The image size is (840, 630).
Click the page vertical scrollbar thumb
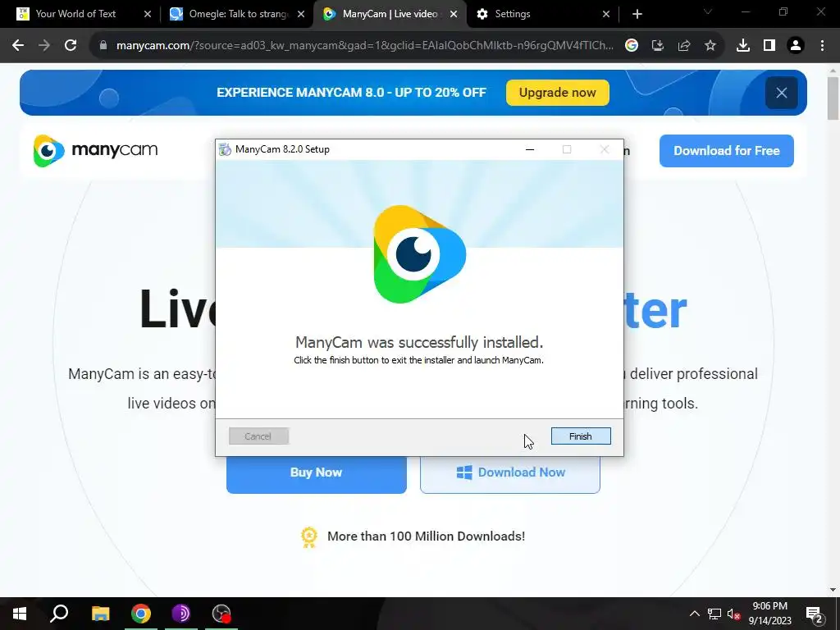tap(833, 98)
